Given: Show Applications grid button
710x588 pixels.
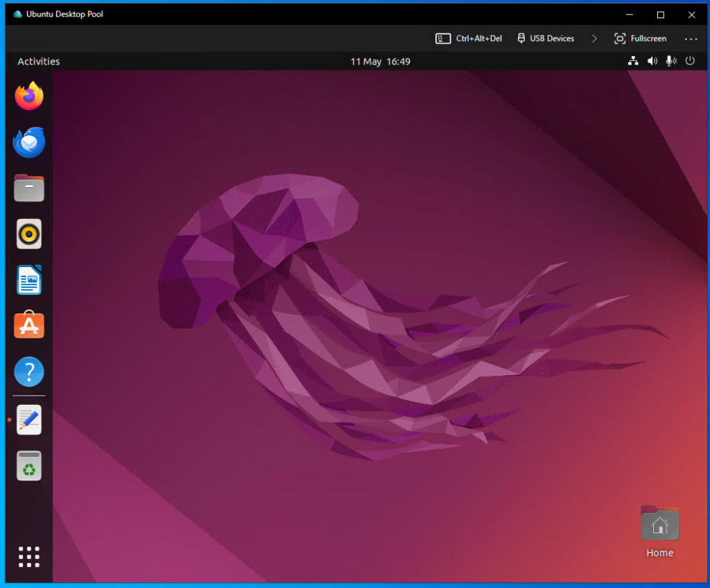Looking at the screenshot, I should pos(29,557).
